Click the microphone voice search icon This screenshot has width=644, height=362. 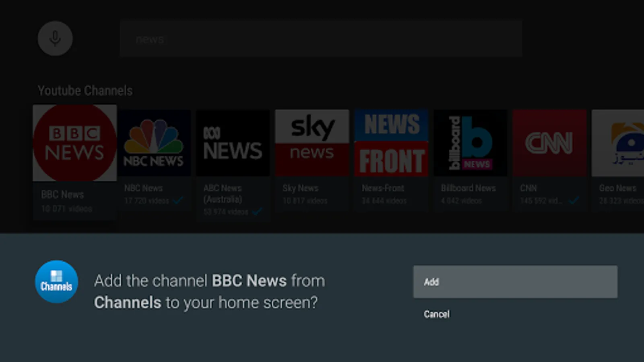(55, 39)
